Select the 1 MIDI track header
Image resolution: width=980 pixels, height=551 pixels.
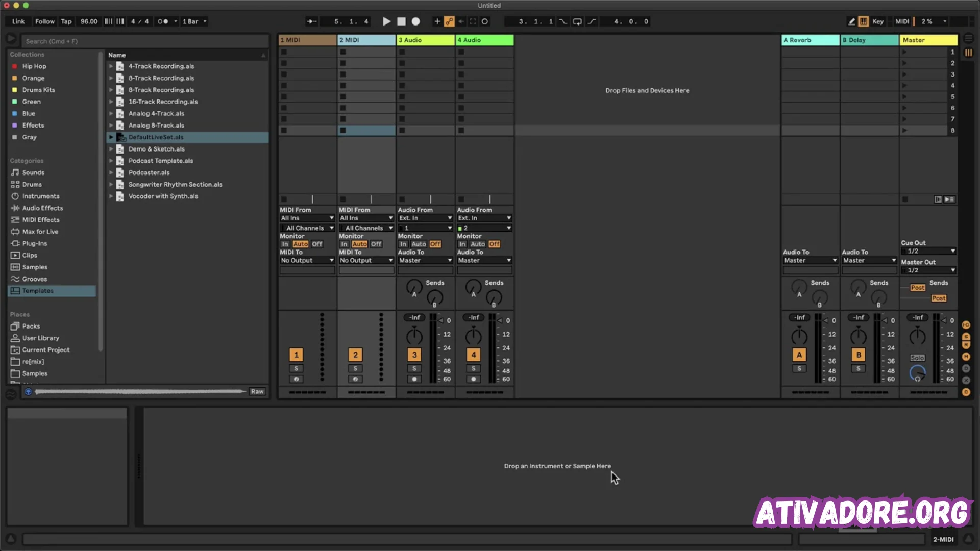(307, 40)
